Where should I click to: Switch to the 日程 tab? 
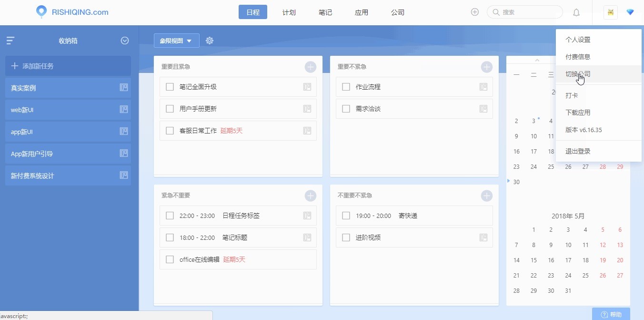click(253, 12)
